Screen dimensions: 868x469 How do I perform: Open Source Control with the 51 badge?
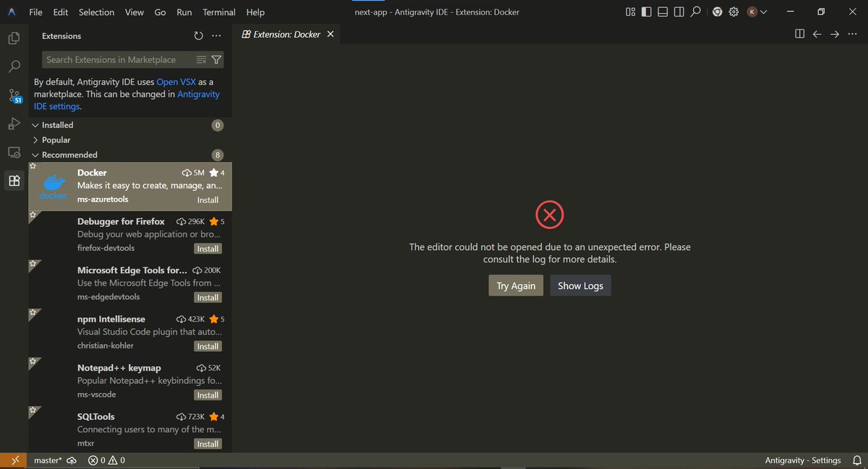[x=14, y=95]
